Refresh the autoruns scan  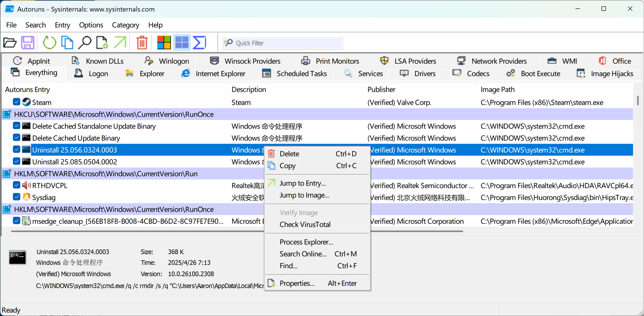click(50, 43)
